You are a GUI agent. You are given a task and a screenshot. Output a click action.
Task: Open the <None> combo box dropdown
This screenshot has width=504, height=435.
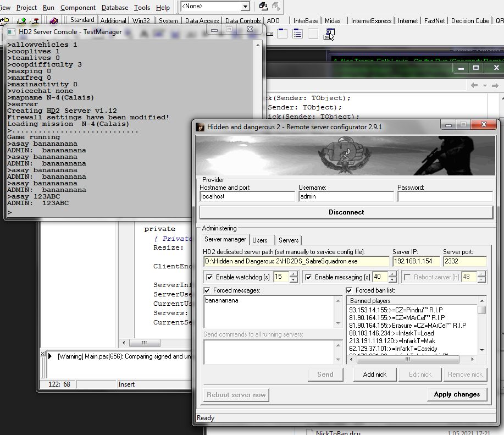tap(245, 7)
